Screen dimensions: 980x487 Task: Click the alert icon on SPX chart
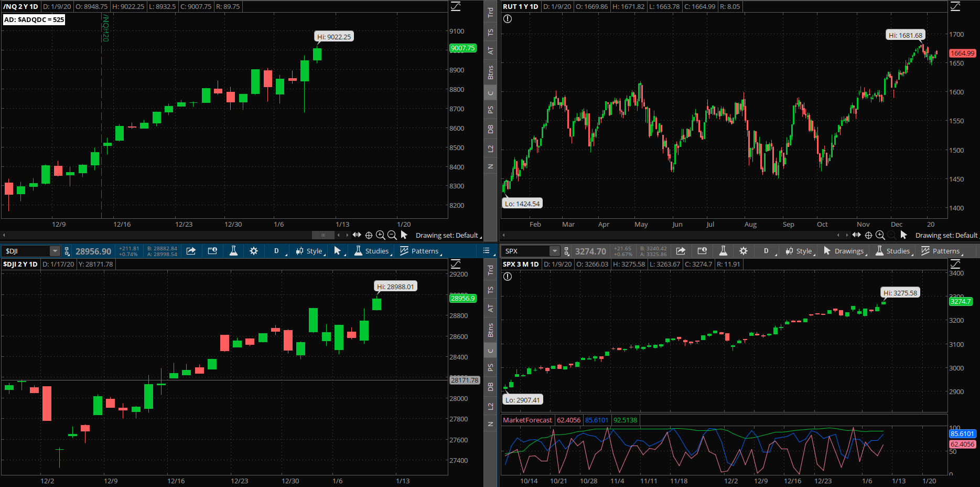point(508,277)
